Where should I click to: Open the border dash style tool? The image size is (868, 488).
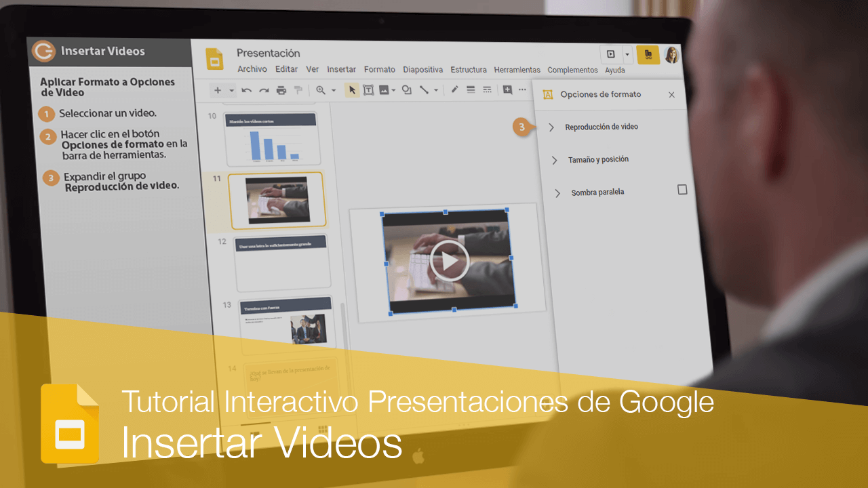(487, 89)
